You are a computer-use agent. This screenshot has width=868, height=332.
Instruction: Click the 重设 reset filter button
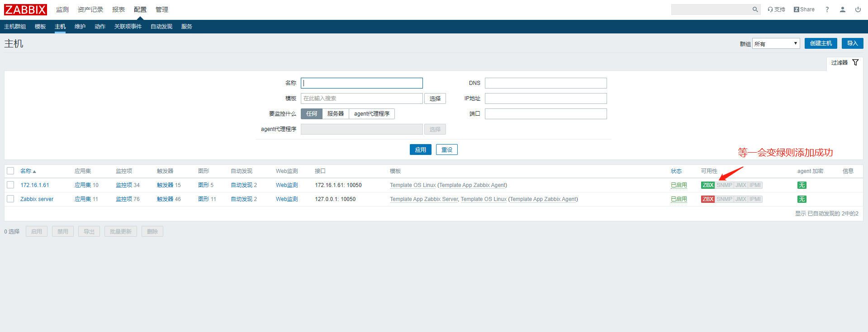pyautogui.click(x=447, y=150)
